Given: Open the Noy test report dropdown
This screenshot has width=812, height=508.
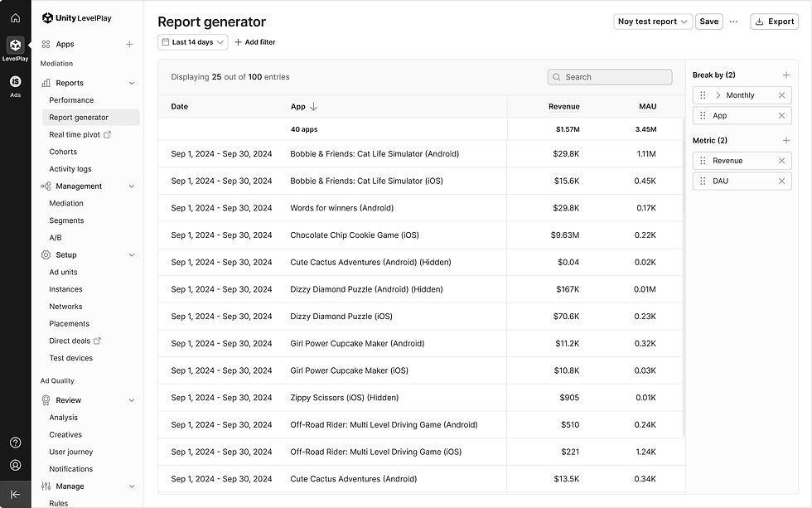Looking at the screenshot, I should [x=653, y=22].
